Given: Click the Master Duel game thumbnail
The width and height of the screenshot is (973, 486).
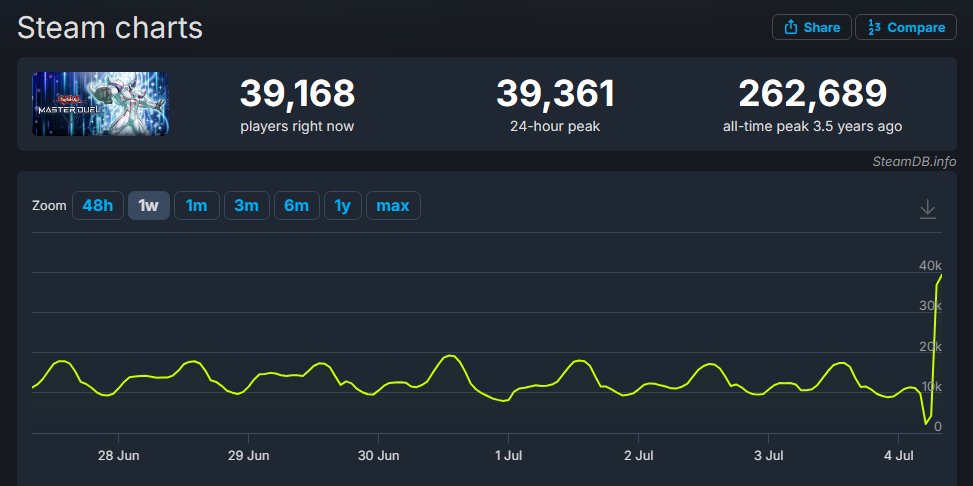Looking at the screenshot, I should [101, 104].
